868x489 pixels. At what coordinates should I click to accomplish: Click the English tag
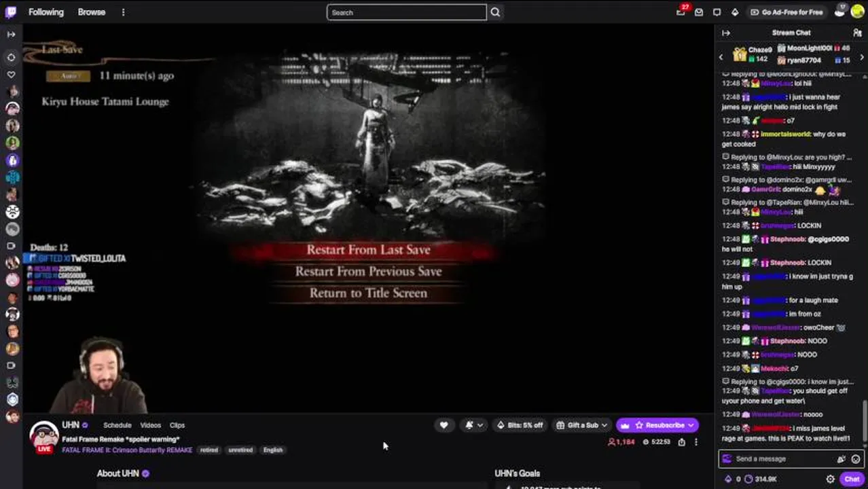point(273,450)
